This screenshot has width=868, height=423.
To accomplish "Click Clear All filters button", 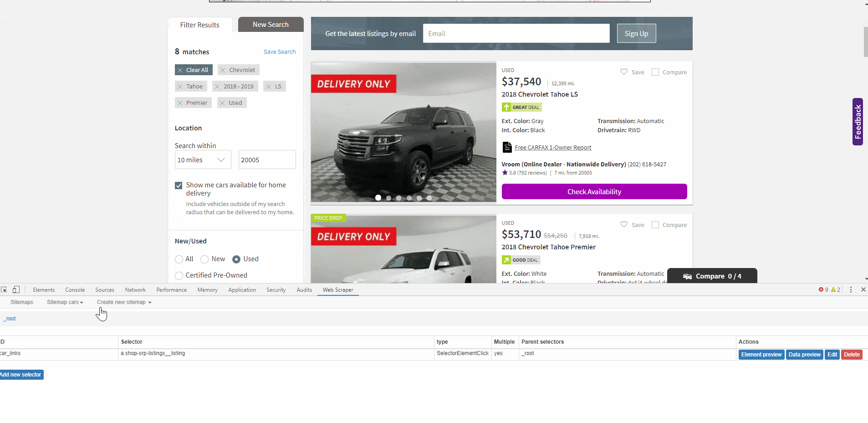I will (x=194, y=70).
